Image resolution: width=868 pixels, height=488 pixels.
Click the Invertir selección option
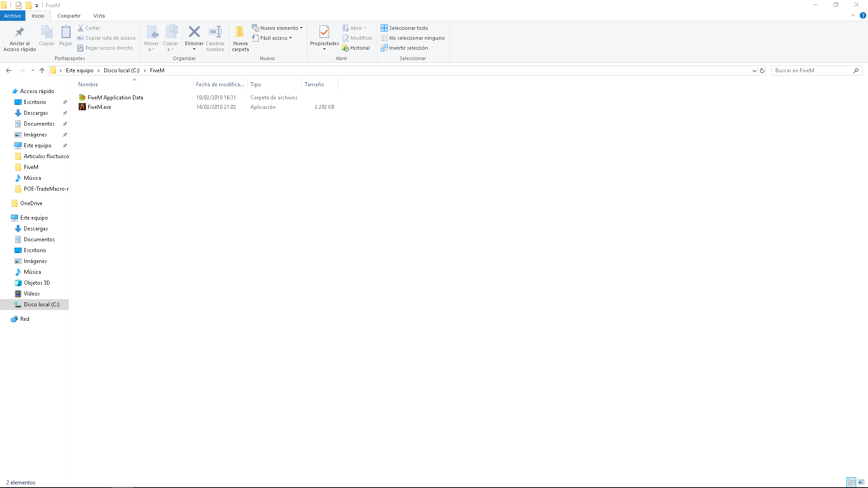pyautogui.click(x=408, y=48)
